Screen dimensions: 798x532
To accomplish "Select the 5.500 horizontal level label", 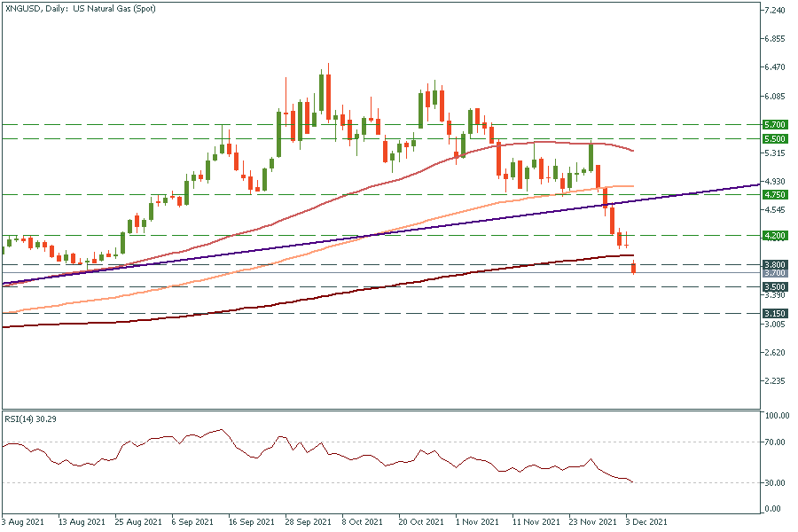I will click(x=776, y=139).
